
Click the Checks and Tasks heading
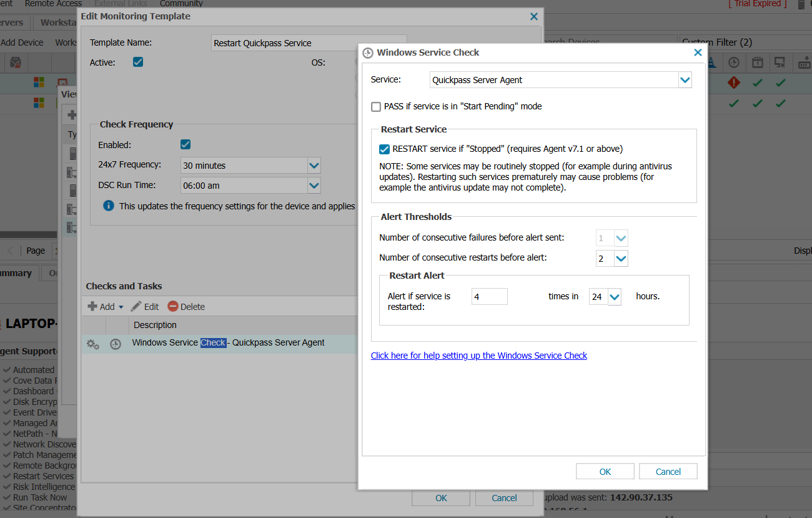(124, 286)
